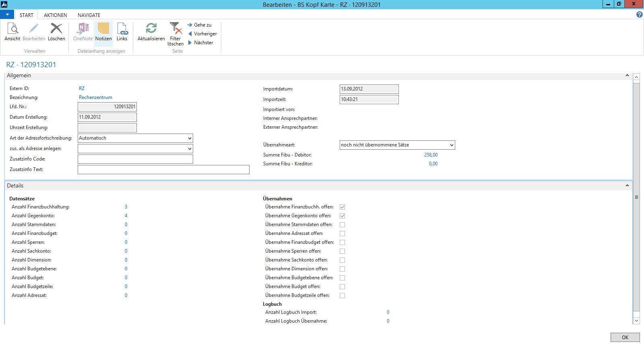
Task: Enable Übernahme Sperren offen checkbox
Action: pyautogui.click(x=342, y=251)
